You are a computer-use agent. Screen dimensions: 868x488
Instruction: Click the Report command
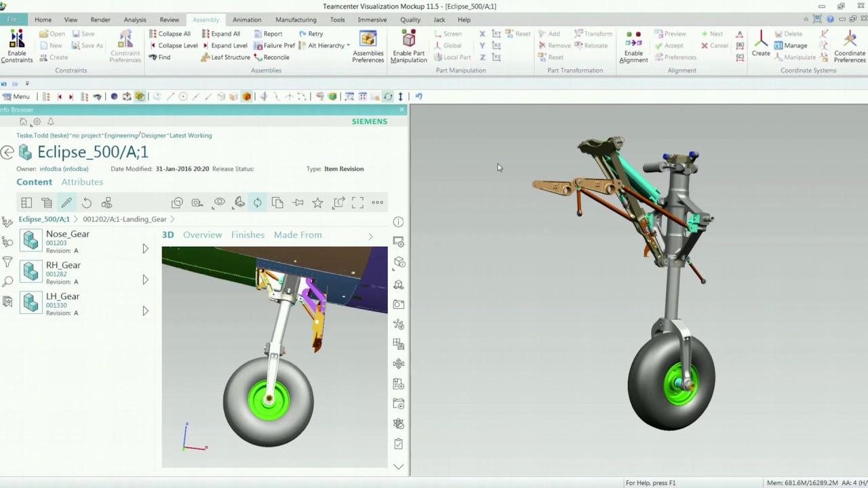pos(268,34)
